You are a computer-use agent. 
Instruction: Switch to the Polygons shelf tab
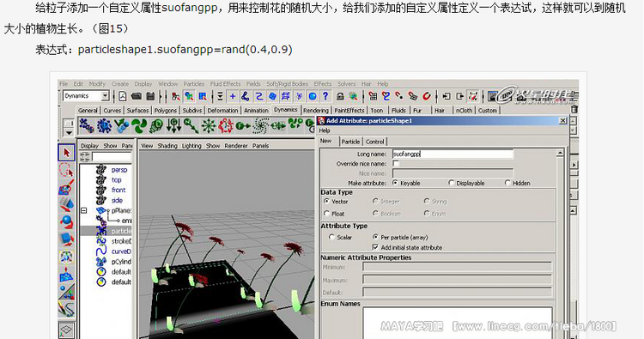(x=166, y=111)
